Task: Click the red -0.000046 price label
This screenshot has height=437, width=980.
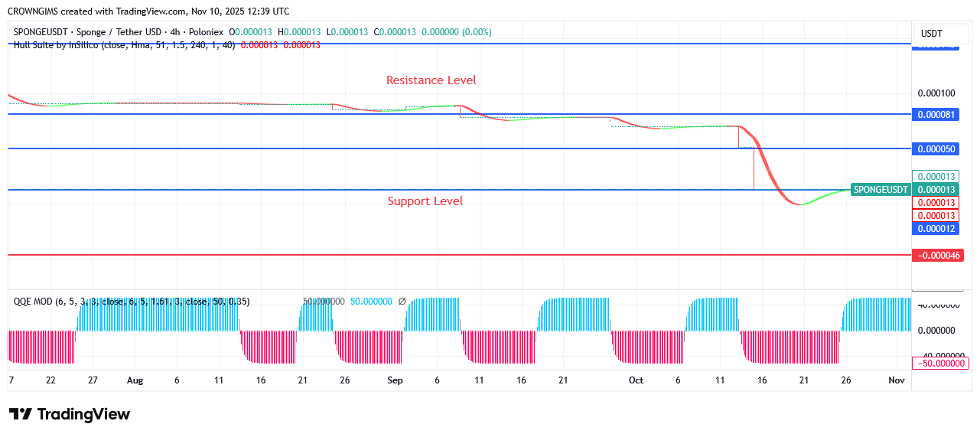Action: pyautogui.click(x=937, y=255)
